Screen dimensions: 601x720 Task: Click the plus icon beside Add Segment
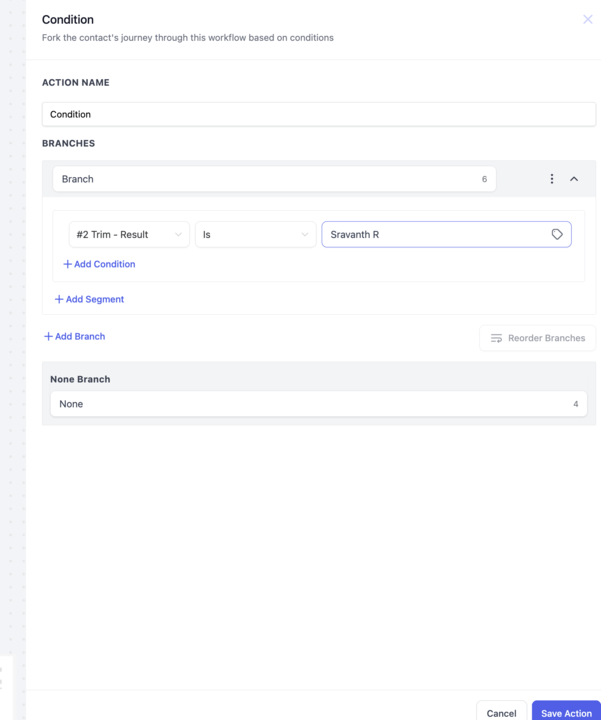[59, 299]
